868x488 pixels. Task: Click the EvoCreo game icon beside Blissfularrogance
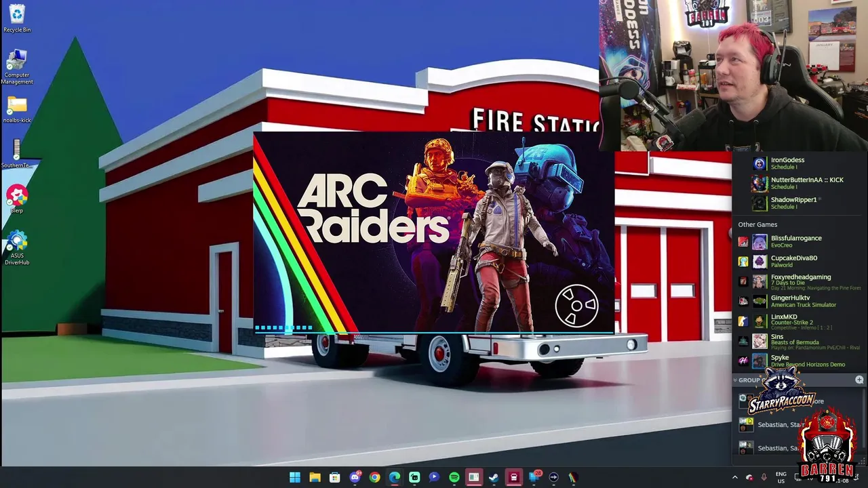click(x=743, y=242)
